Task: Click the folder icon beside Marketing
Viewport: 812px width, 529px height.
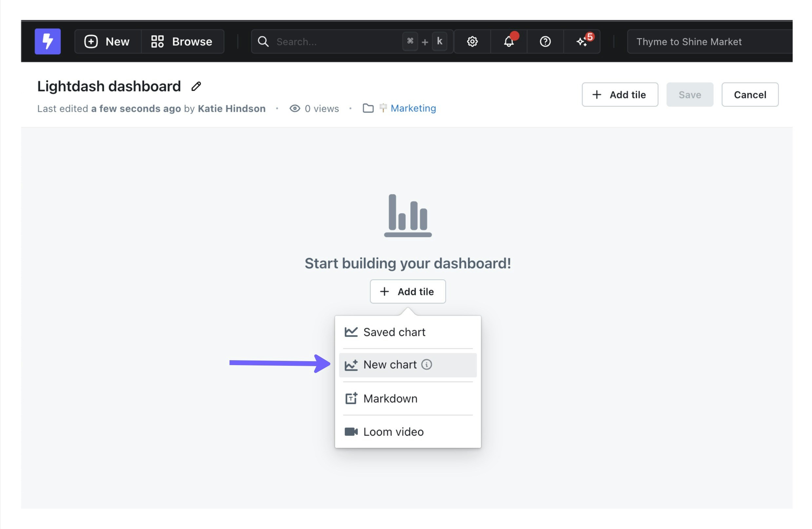Action: (x=368, y=108)
